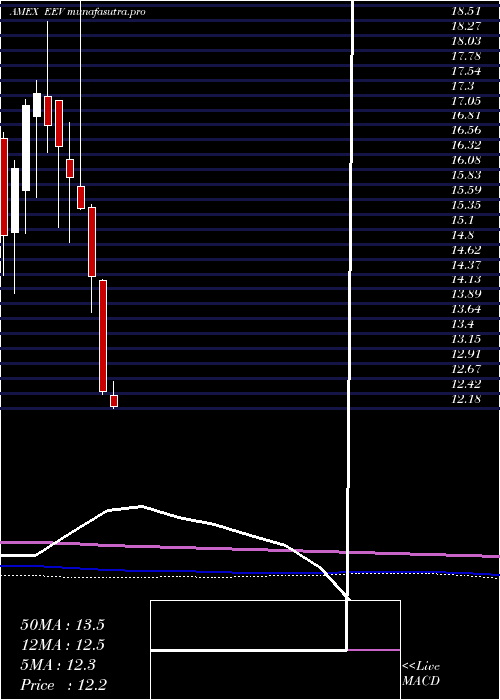The width and height of the screenshot is (500, 700).
Task: Choose the 13.15 axis label
Action: coord(466,339)
